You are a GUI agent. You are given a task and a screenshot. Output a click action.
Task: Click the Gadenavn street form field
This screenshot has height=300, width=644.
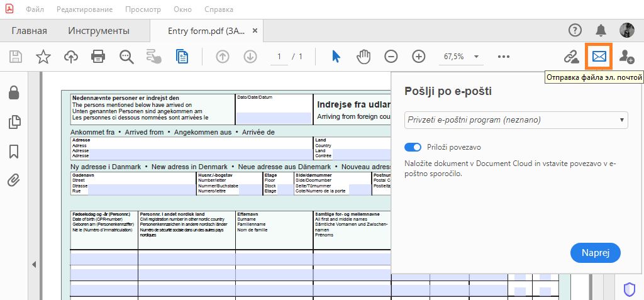[x=142, y=189]
